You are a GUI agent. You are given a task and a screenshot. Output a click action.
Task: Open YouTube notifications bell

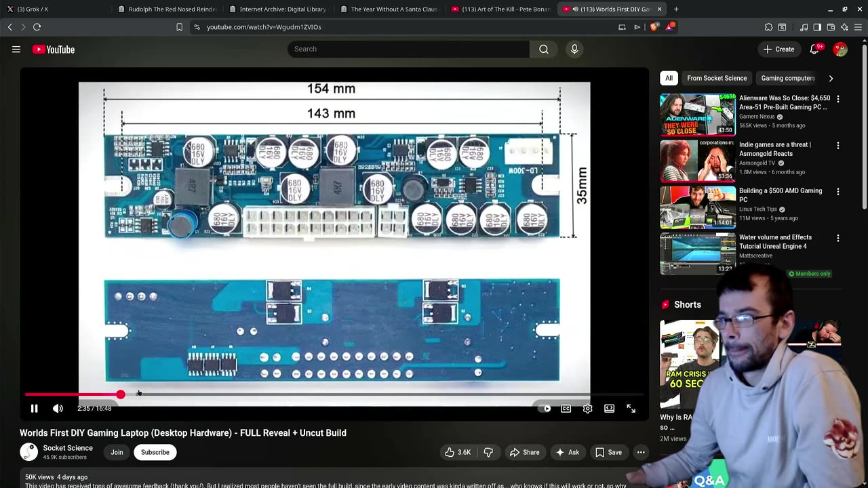pyautogui.click(x=814, y=49)
